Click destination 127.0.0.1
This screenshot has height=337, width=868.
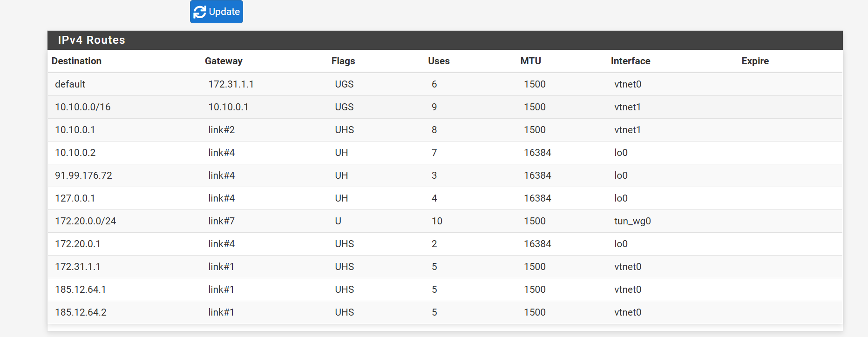(x=75, y=198)
